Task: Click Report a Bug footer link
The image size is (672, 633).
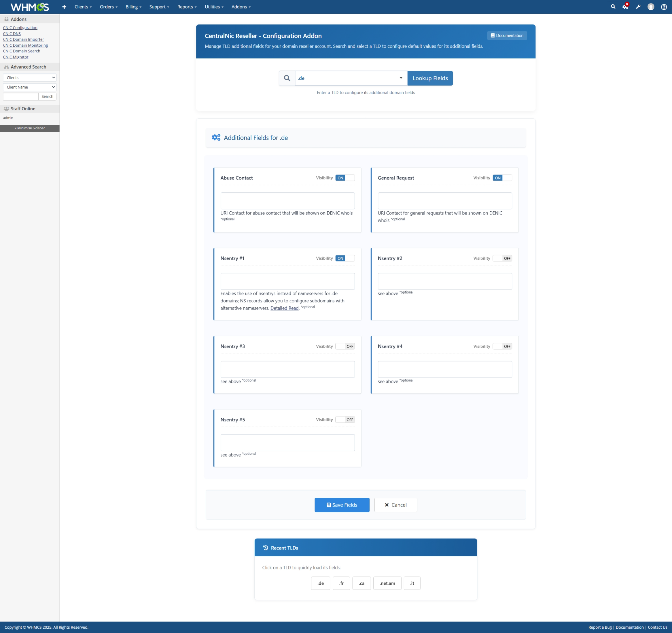Action: (600, 627)
